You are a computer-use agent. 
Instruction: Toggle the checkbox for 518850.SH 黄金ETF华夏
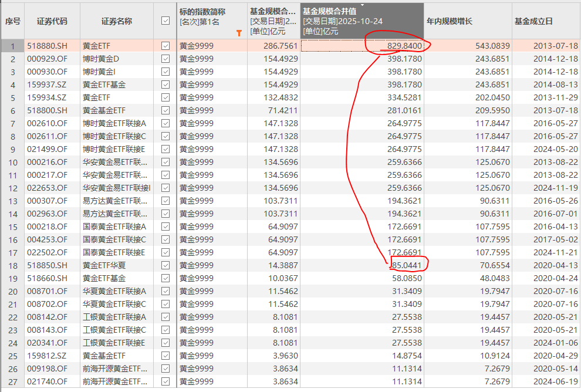coord(165,265)
